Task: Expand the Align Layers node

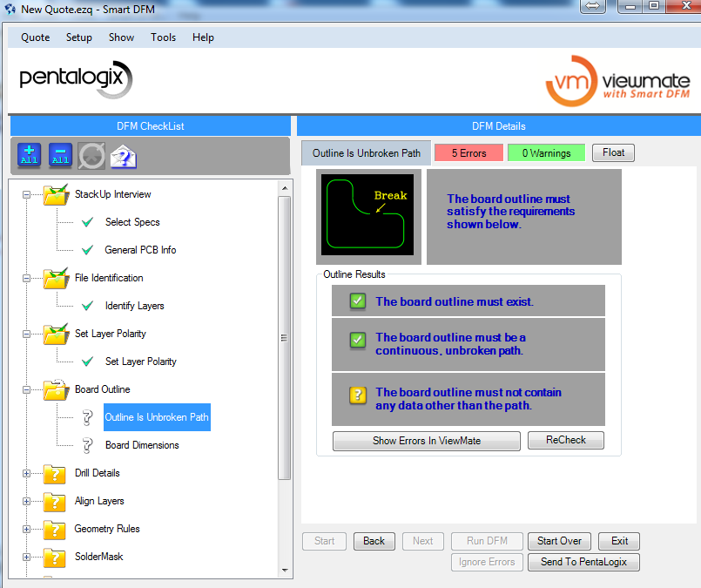Action: coord(26,502)
